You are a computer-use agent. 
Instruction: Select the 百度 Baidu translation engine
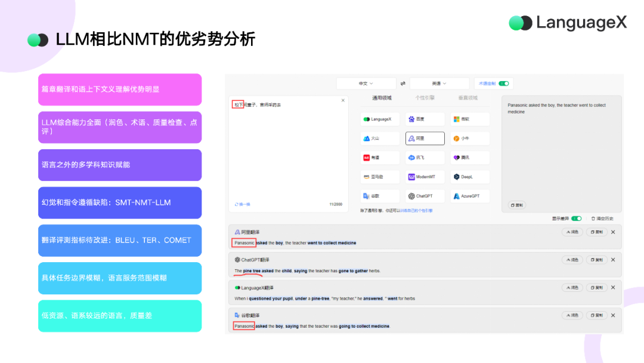tap(425, 119)
